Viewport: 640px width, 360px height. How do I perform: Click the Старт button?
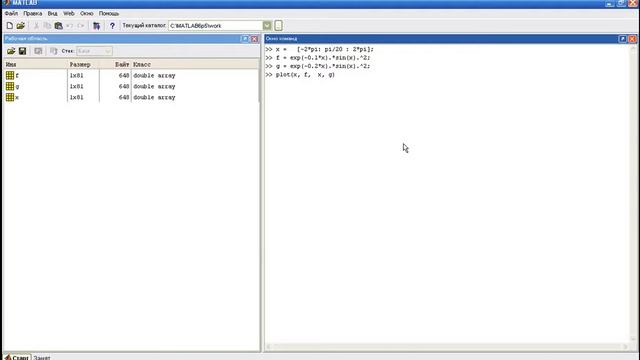(x=17, y=357)
